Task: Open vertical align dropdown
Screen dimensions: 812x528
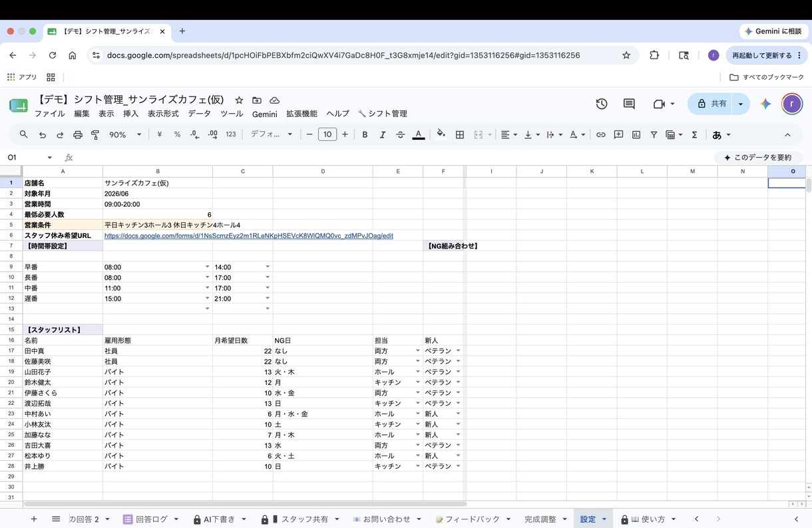Action: [531, 134]
